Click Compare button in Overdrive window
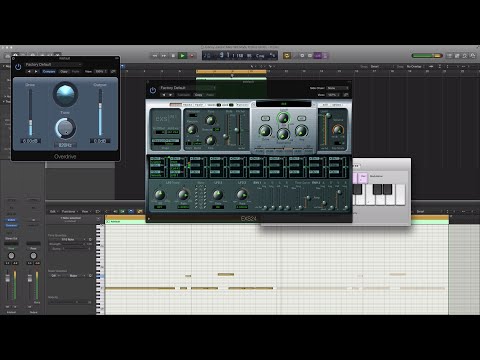Screen dimensions: 480x360 coord(49,71)
